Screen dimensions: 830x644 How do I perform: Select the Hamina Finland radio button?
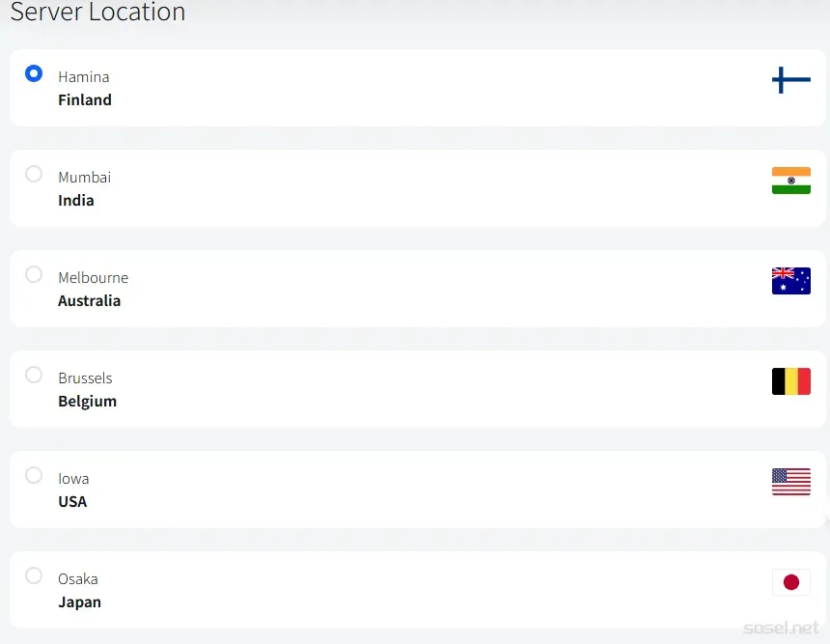[x=34, y=73]
